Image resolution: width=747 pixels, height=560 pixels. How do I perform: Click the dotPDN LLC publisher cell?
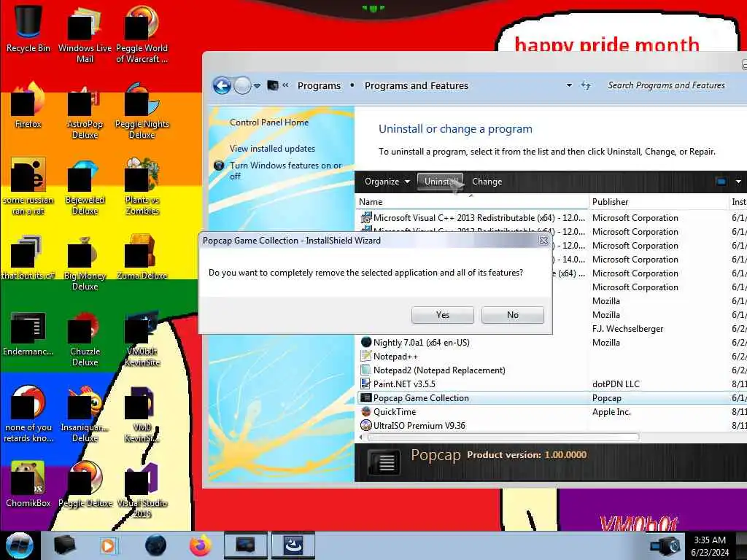pos(616,384)
